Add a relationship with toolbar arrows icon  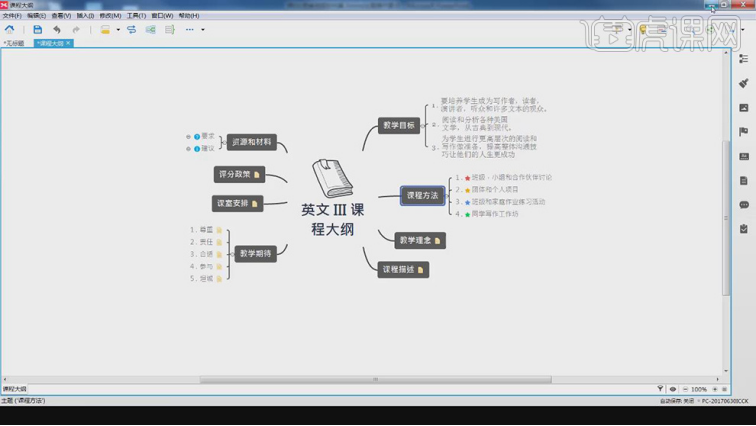click(131, 29)
